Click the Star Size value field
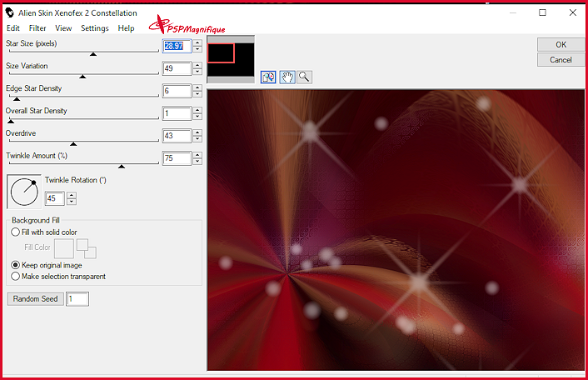Viewport: 588px width, 380px height. click(x=177, y=46)
